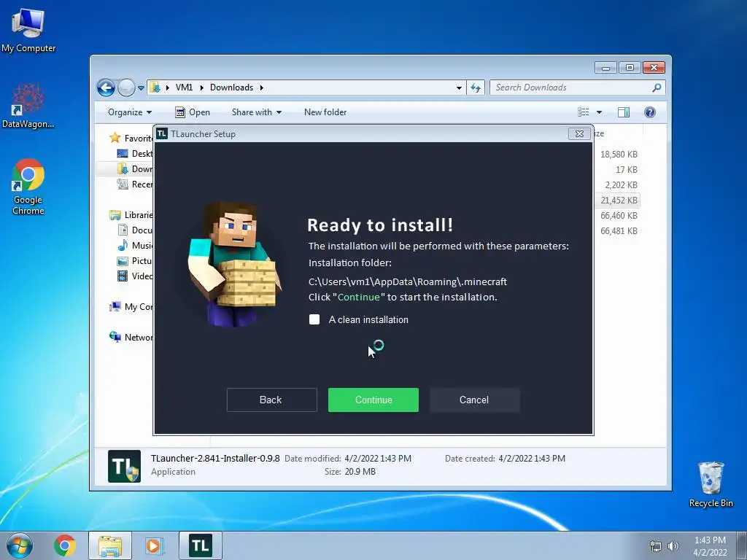
Task: Open Music library in navigation pane
Action: (135, 245)
